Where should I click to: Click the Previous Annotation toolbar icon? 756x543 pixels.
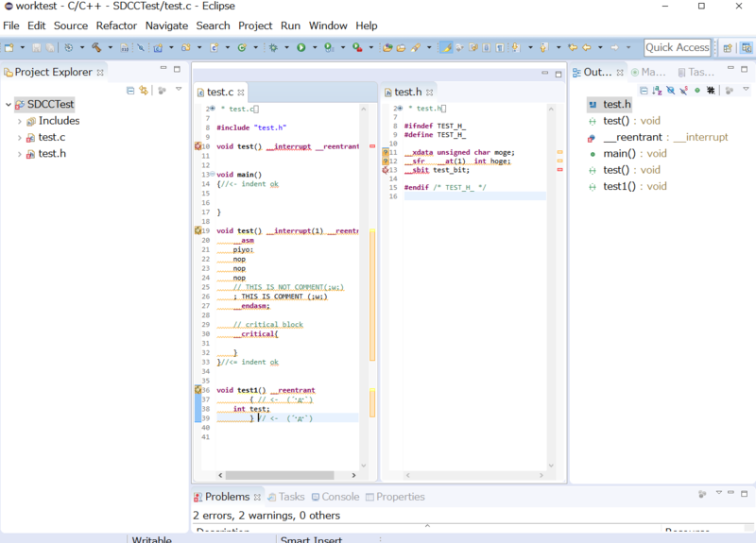[544, 47]
